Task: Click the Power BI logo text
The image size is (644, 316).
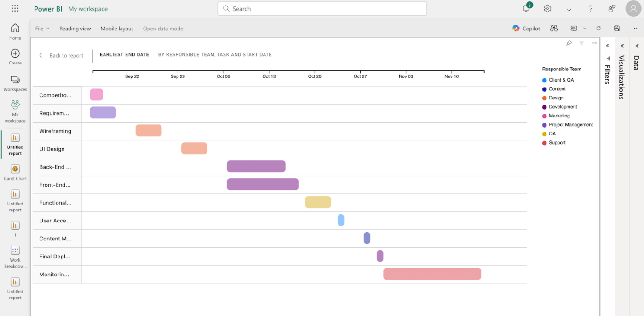Action: pos(48,9)
